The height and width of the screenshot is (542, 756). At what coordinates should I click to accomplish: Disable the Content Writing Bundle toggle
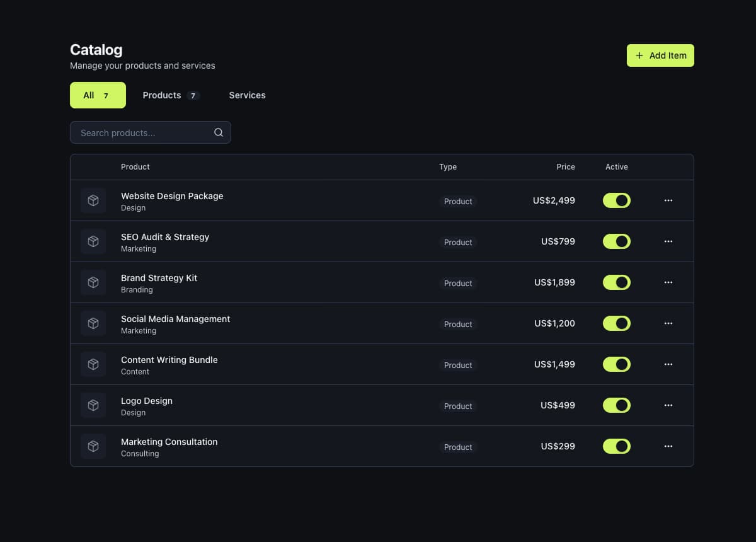(616, 364)
